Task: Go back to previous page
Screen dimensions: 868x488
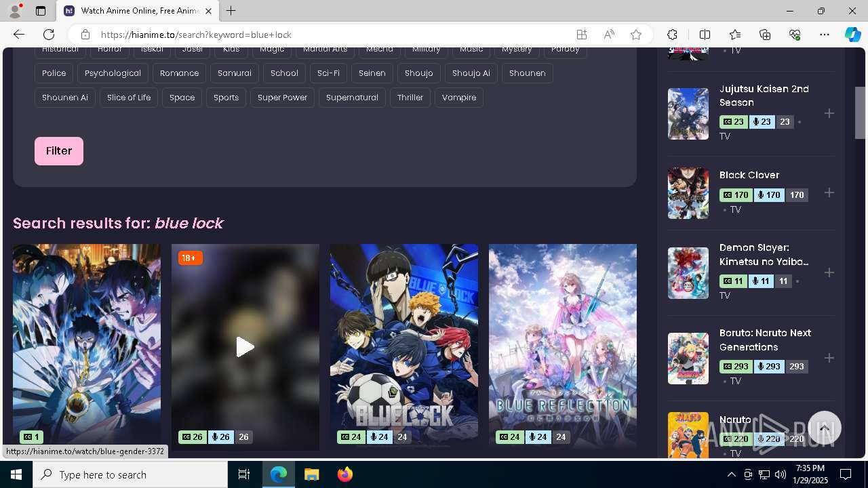Action: click(x=19, y=35)
